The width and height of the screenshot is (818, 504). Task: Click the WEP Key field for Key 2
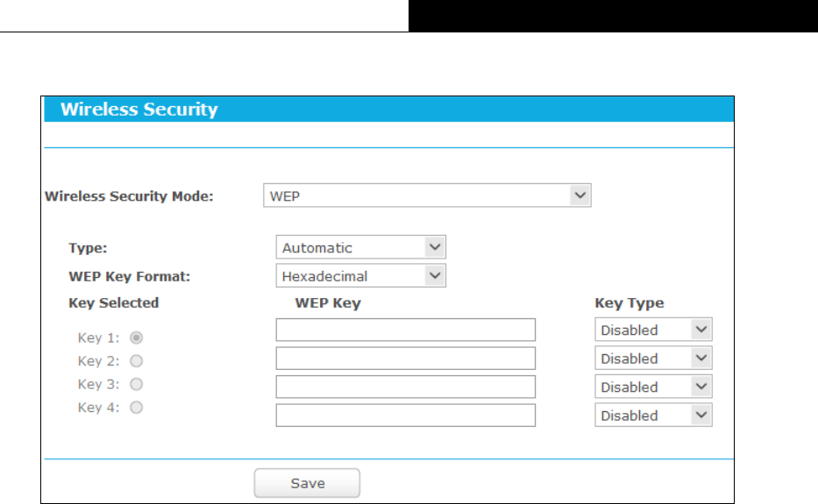(x=405, y=358)
